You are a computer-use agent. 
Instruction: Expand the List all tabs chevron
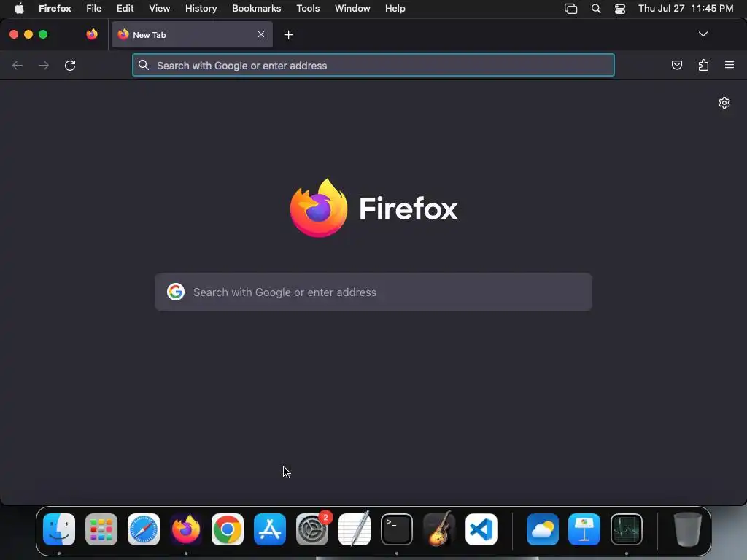[x=703, y=34]
